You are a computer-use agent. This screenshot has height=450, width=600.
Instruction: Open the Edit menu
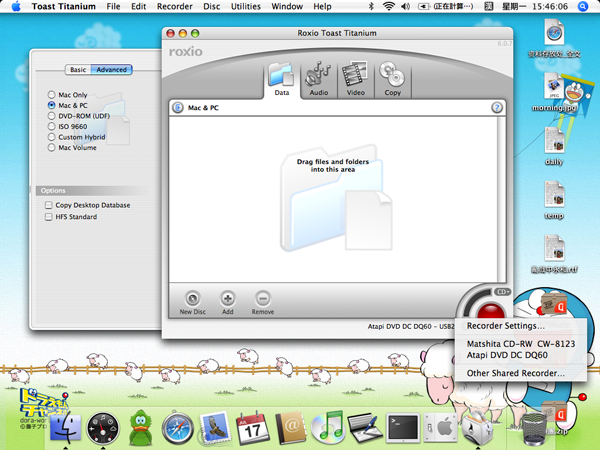click(139, 7)
